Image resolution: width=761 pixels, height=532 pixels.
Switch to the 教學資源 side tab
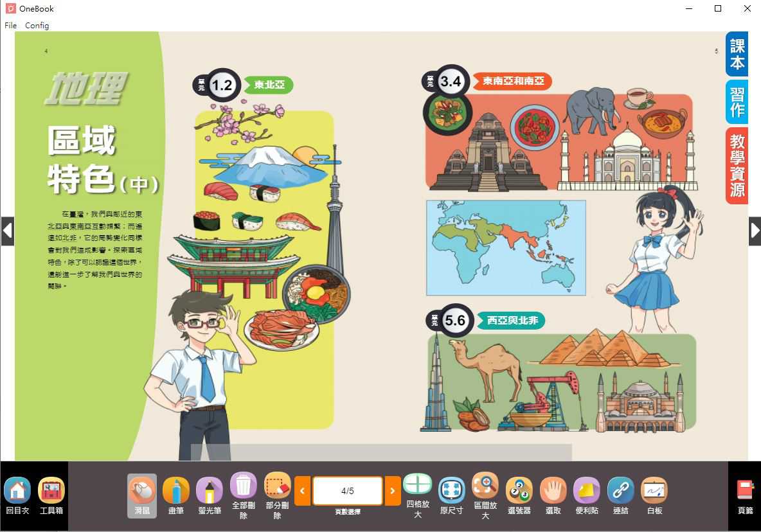pyautogui.click(x=737, y=165)
